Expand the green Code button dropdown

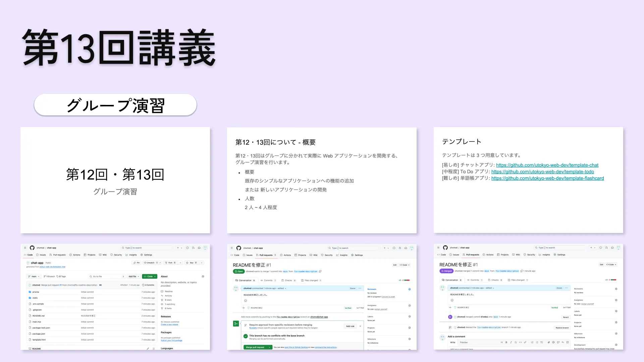tap(154, 276)
